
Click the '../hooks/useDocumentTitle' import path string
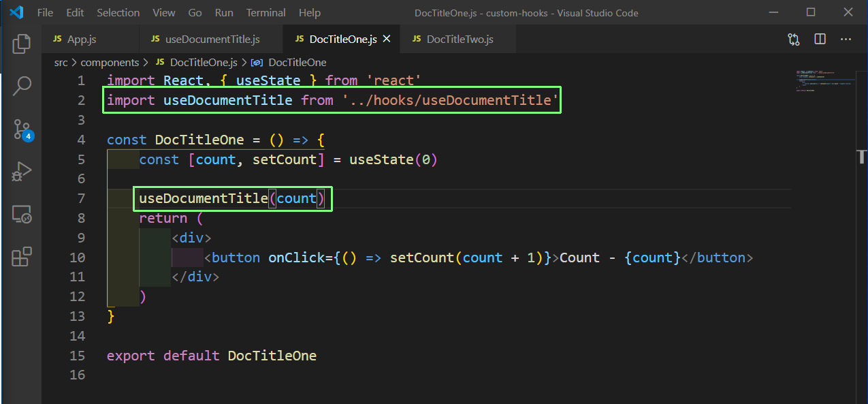coord(450,100)
